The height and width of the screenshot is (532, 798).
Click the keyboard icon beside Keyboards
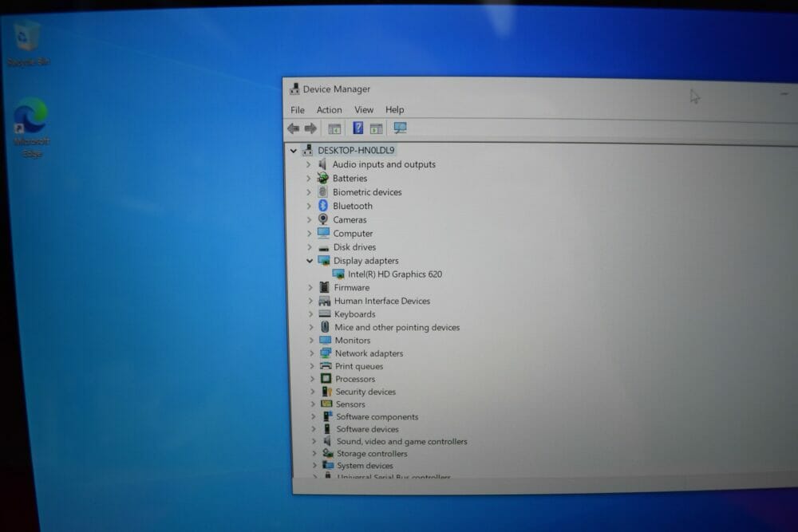325,313
